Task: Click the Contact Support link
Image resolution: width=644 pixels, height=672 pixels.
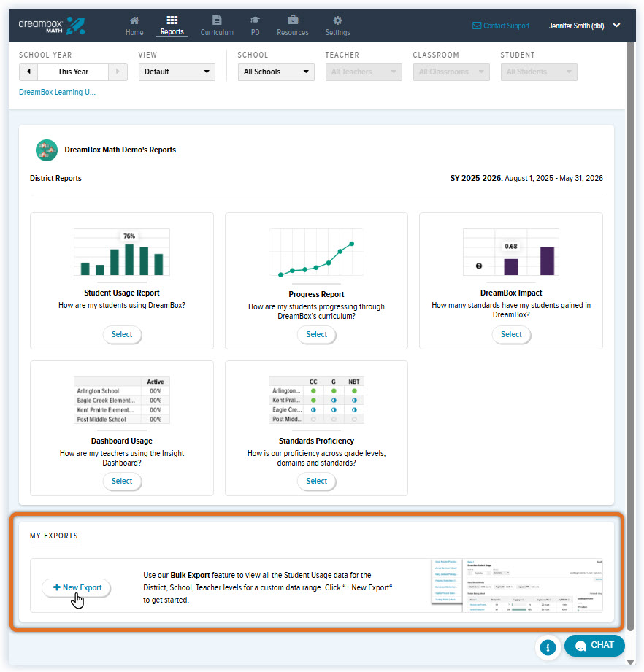Action: click(x=501, y=26)
